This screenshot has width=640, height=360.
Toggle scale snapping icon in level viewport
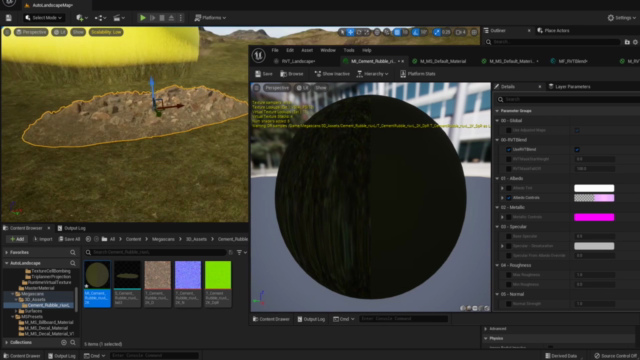[x=437, y=32]
